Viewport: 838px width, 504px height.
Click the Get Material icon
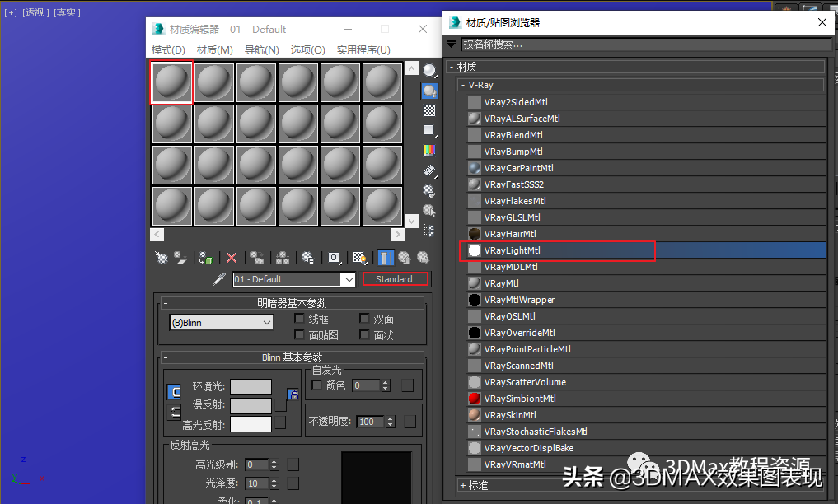161,259
